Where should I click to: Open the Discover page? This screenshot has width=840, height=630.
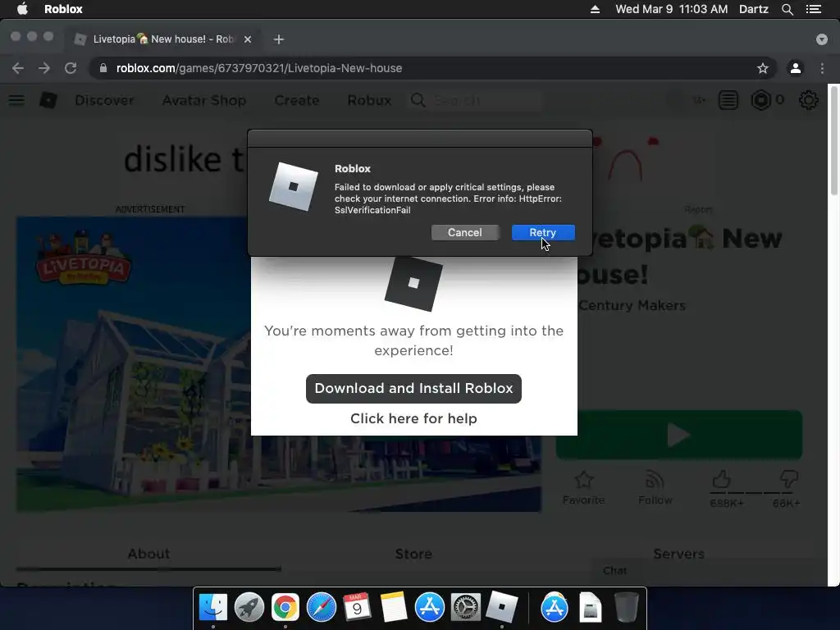tap(104, 100)
